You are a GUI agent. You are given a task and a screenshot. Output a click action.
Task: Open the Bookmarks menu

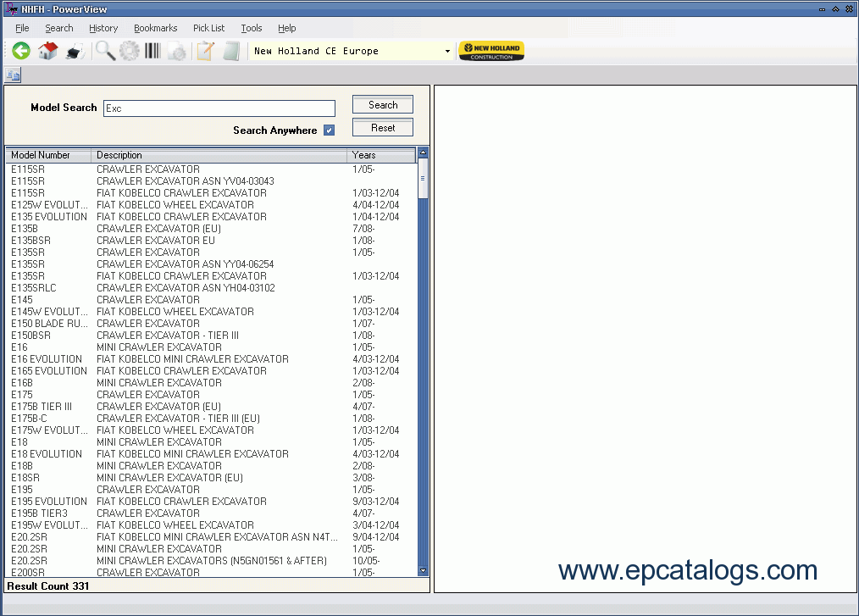[x=156, y=28]
